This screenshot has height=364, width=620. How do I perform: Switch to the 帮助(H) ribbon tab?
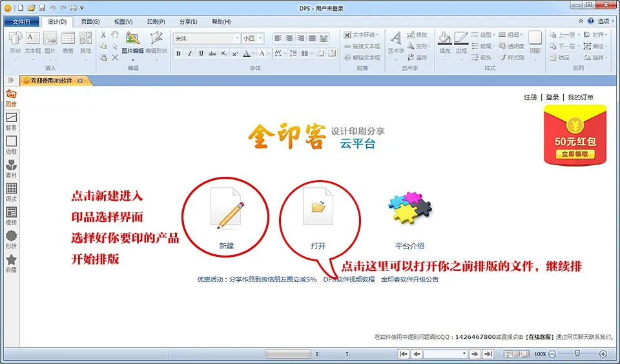click(x=222, y=22)
